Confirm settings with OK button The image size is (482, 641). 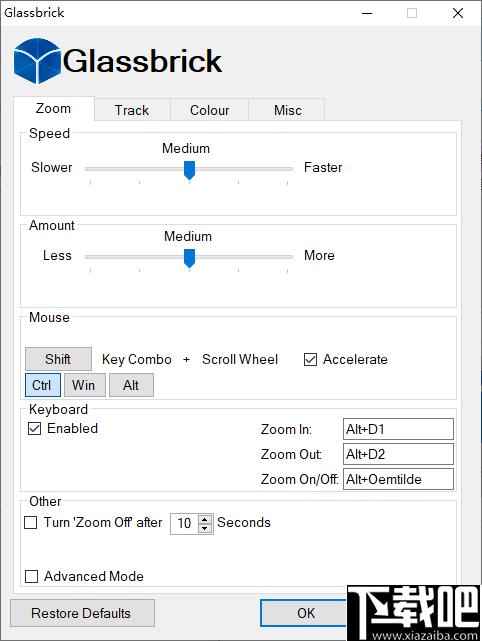tap(306, 613)
